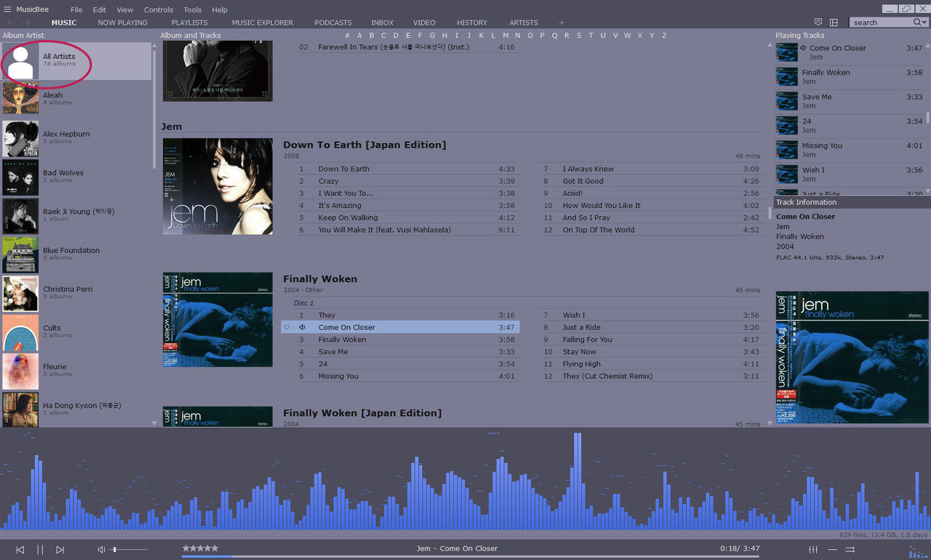This screenshot has height=560, width=931.
Task: Switch to the VIDEO tab
Action: click(x=425, y=23)
